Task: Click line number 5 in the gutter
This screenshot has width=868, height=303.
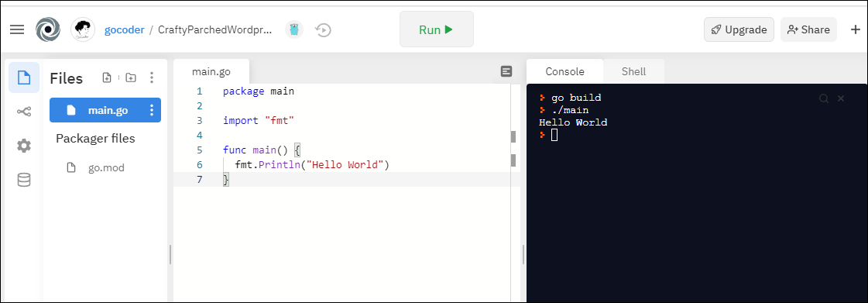Action: point(199,150)
